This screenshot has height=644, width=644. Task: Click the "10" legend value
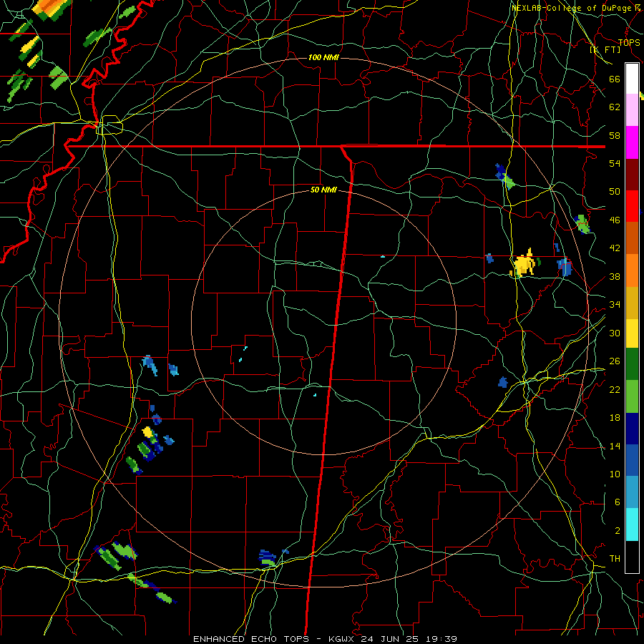pyautogui.click(x=615, y=474)
